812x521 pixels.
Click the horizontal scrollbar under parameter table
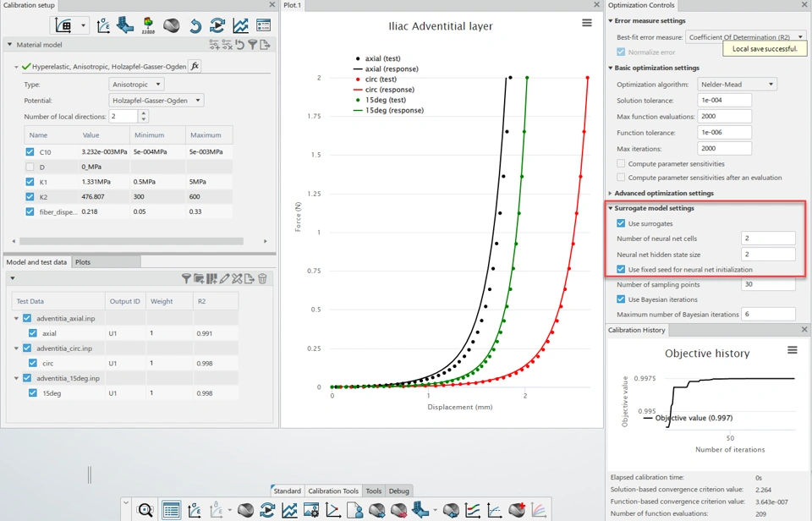(132, 241)
